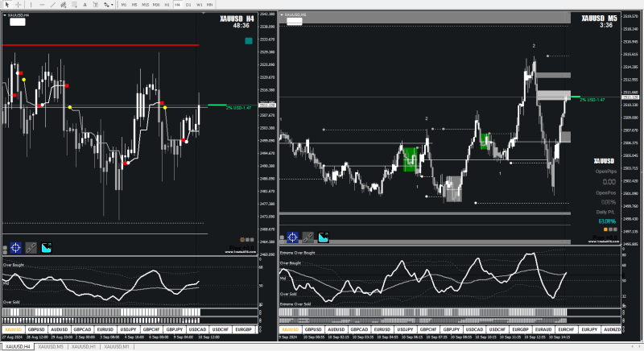This screenshot has height=351, width=644.
Task: Click the white box at top of H4 chart
Action: point(17,22)
